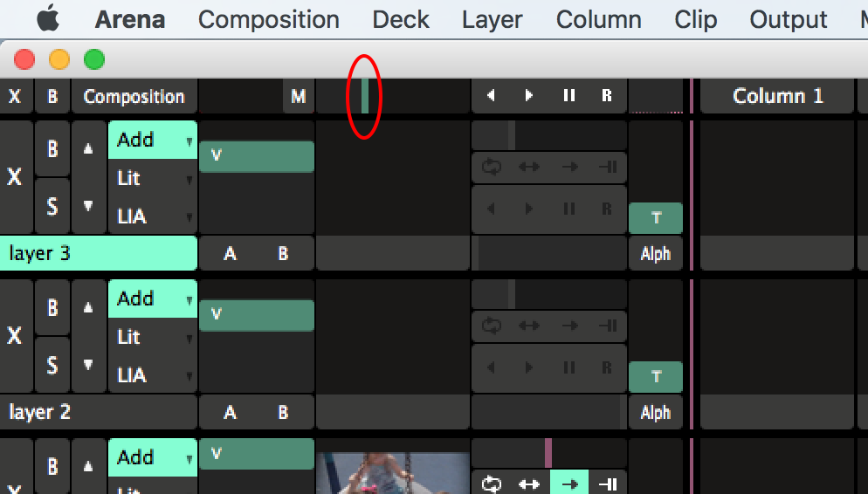868x494 pixels.
Task: Pause composition playback
Action: point(568,96)
